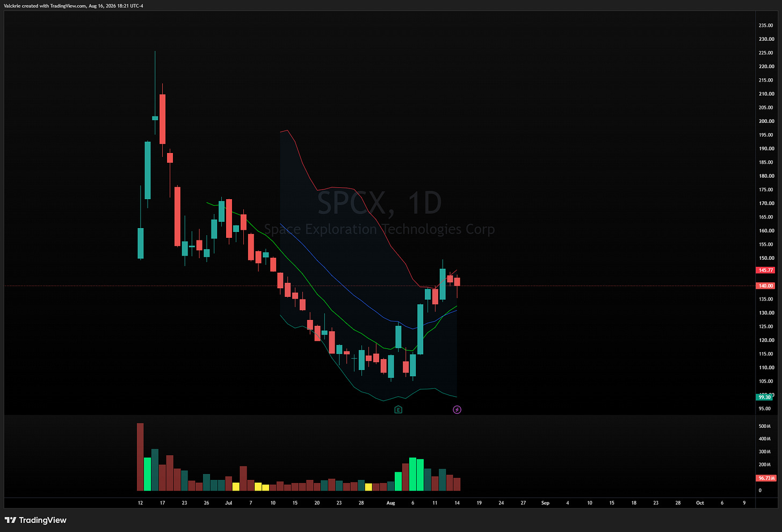Click the 150.00 price axis label
This screenshot has width=782, height=532.
tap(766, 258)
